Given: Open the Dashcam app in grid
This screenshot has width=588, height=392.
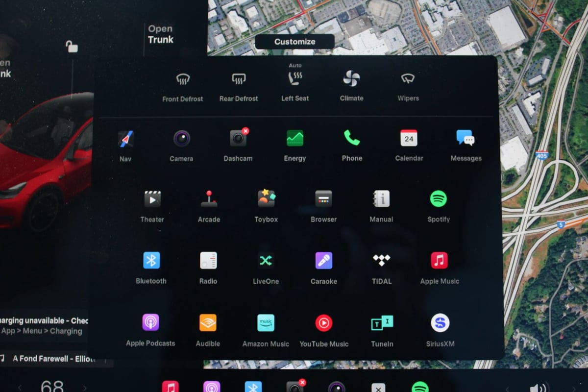Looking at the screenshot, I should [238, 139].
